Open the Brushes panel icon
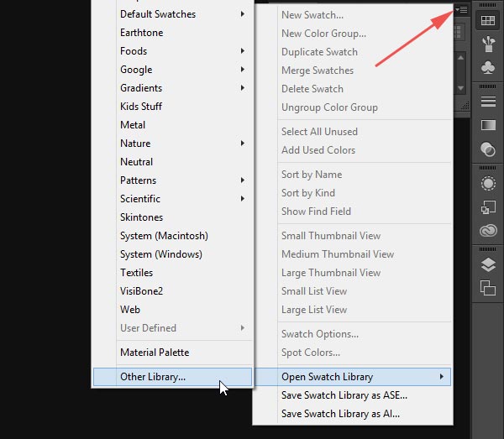The height and width of the screenshot is (439, 504). 488,44
